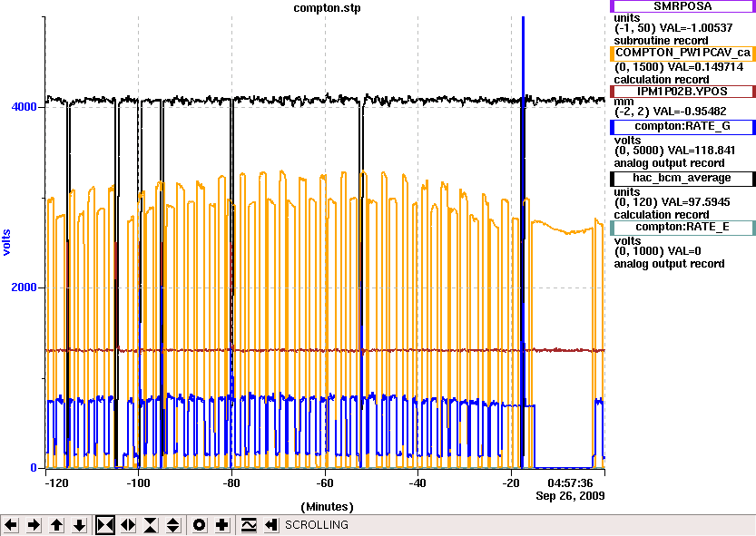
Task: Click the waveform graph icon in the toolbar
Action: click(249, 525)
